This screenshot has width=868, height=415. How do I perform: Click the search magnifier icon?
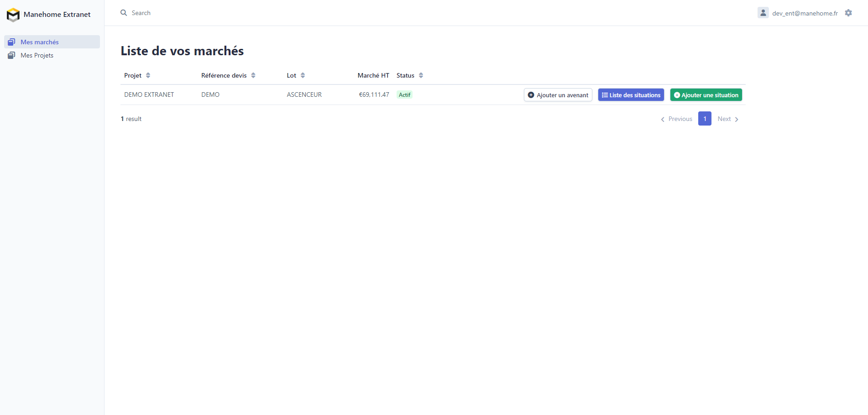tap(124, 13)
